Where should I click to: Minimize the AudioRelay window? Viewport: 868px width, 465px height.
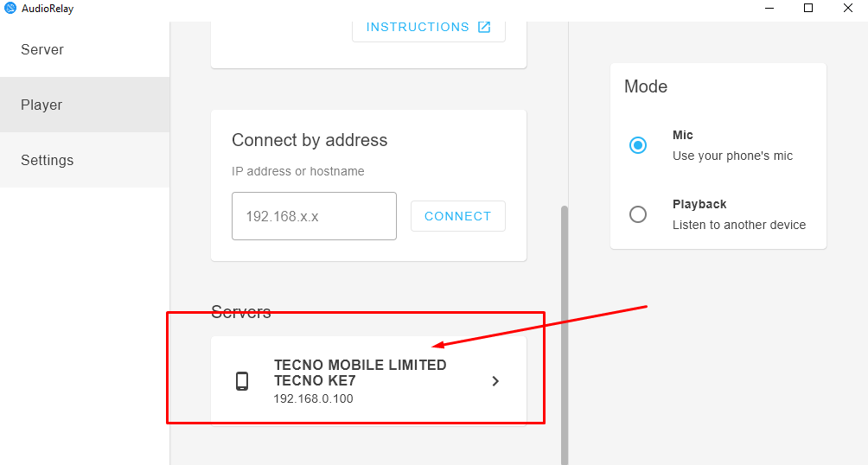769,8
